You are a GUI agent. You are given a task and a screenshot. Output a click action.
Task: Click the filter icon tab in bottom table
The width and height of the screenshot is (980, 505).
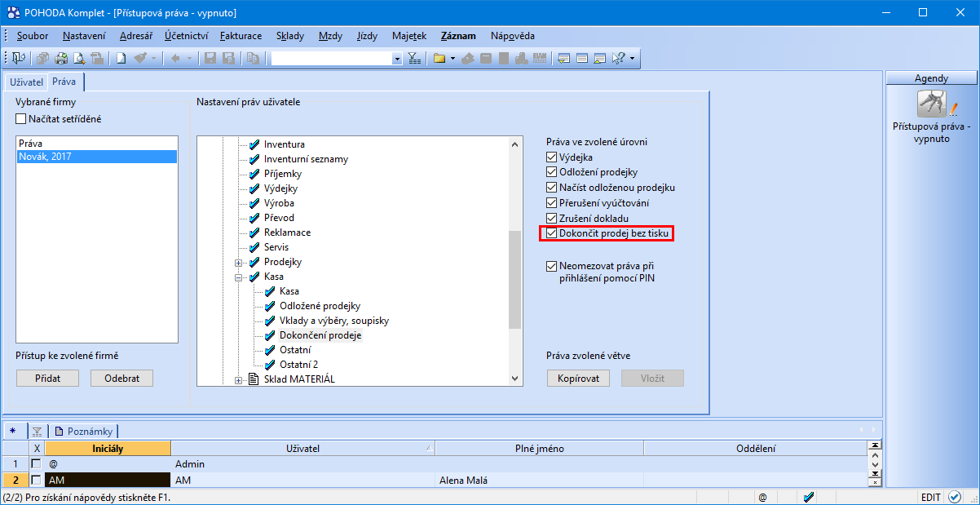click(x=38, y=431)
